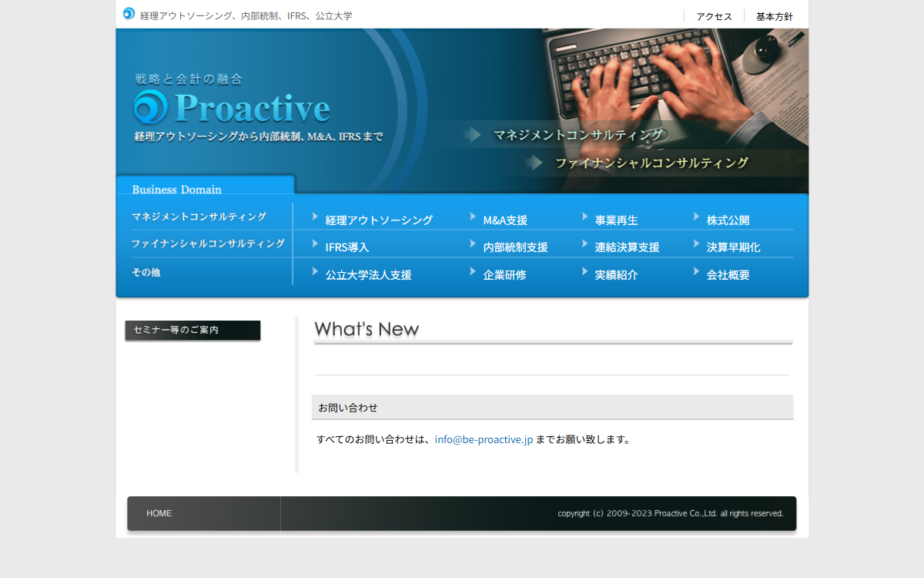The height and width of the screenshot is (578, 924).
Task: Click the footer copyright text
Action: 671,513
